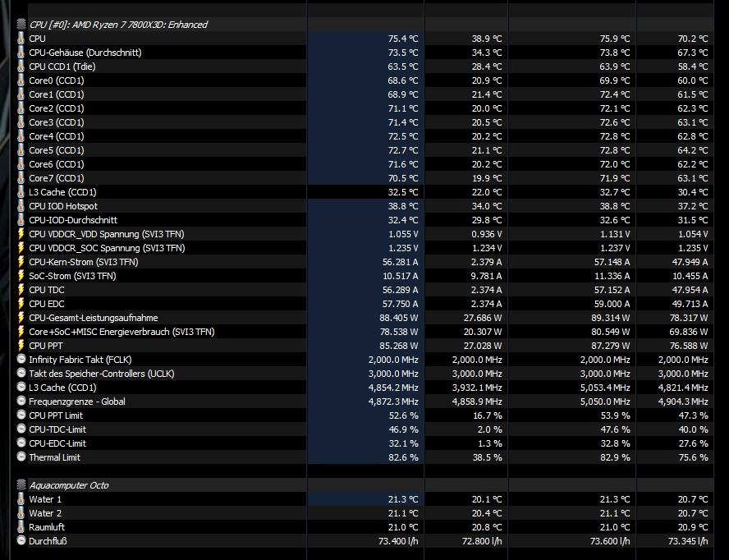
Task: Click CPU VDDCR_VDD maximum 1.131 V
Action: tap(615, 234)
